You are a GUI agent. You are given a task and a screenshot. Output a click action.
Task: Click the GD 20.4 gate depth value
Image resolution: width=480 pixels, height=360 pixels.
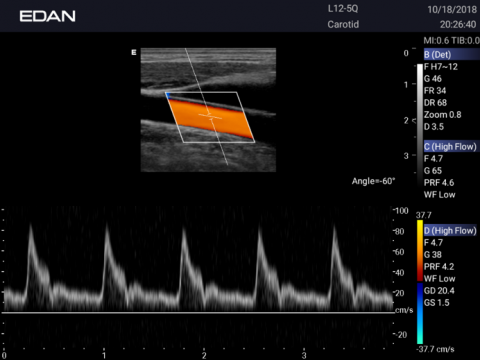(439, 291)
